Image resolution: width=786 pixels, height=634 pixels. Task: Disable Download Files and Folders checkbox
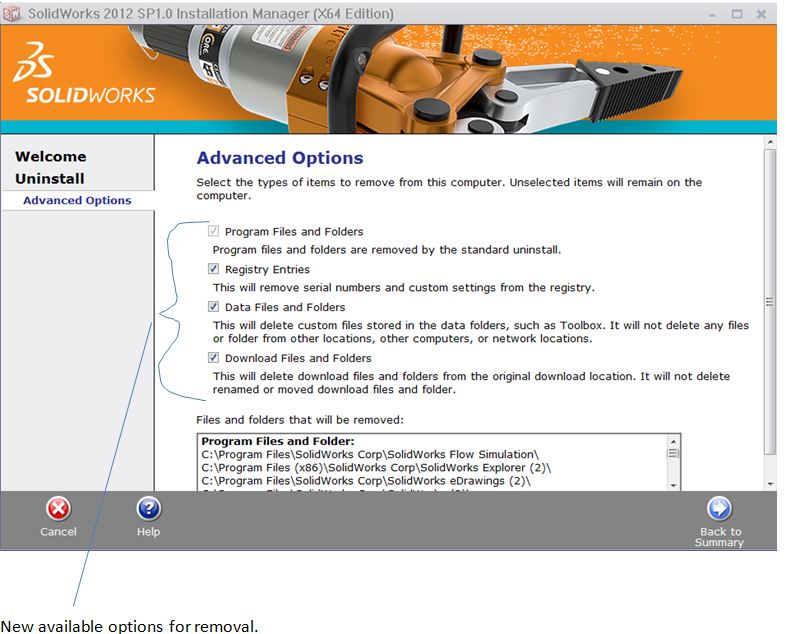[x=214, y=358]
